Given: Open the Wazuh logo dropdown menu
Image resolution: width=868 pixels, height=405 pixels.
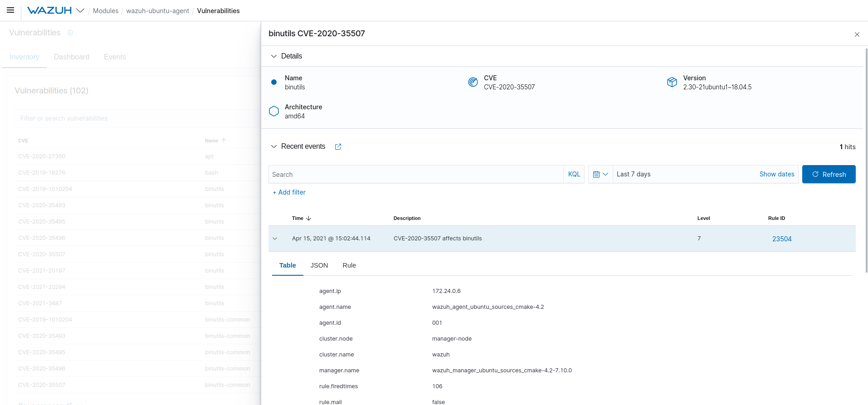Looking at the screenshot, I should 80,10.
